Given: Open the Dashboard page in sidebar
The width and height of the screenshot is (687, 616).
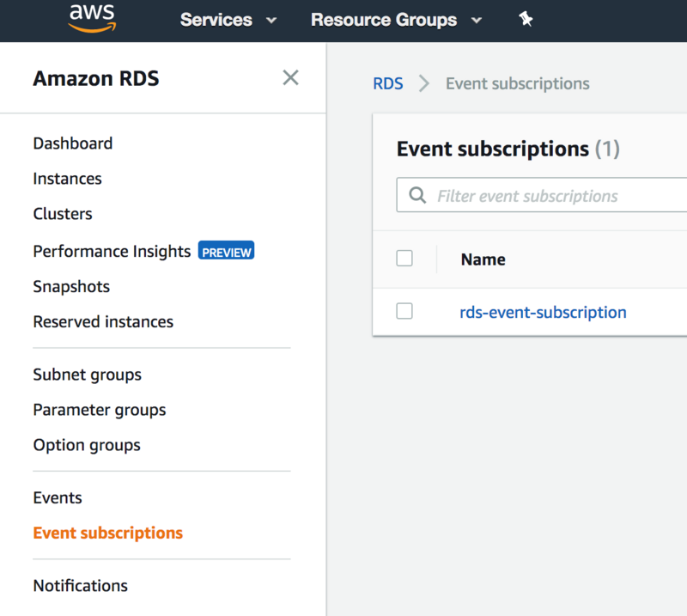Looking at the screenshot, I should (73, 143).
